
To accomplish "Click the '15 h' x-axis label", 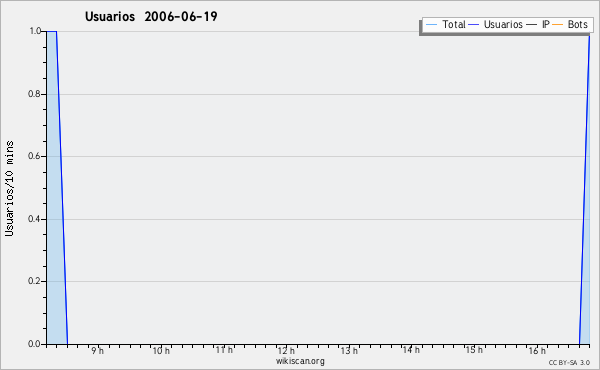I will pyautogui.click(x=474, y=350).
